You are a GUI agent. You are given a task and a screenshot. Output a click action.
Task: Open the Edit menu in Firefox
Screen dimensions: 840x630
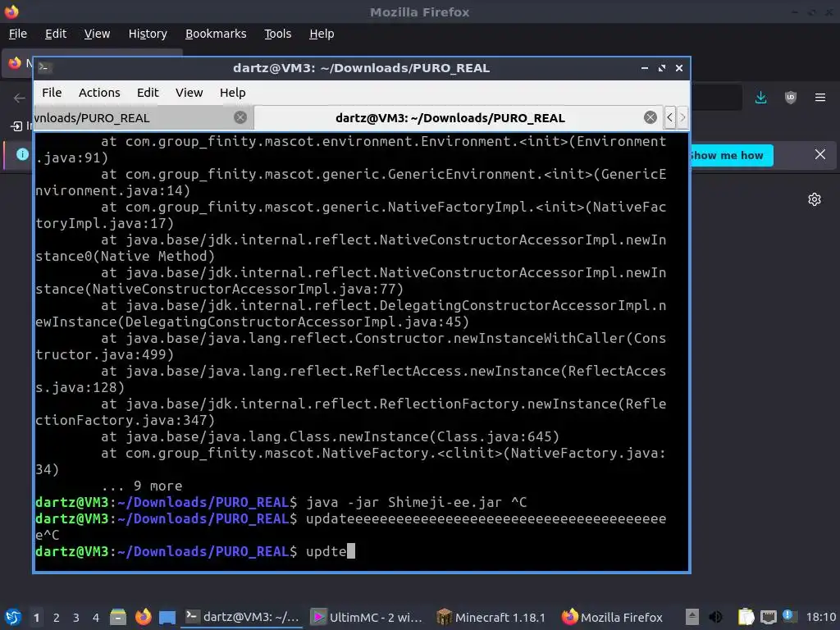pyautogui.click(x=56, y=34)
